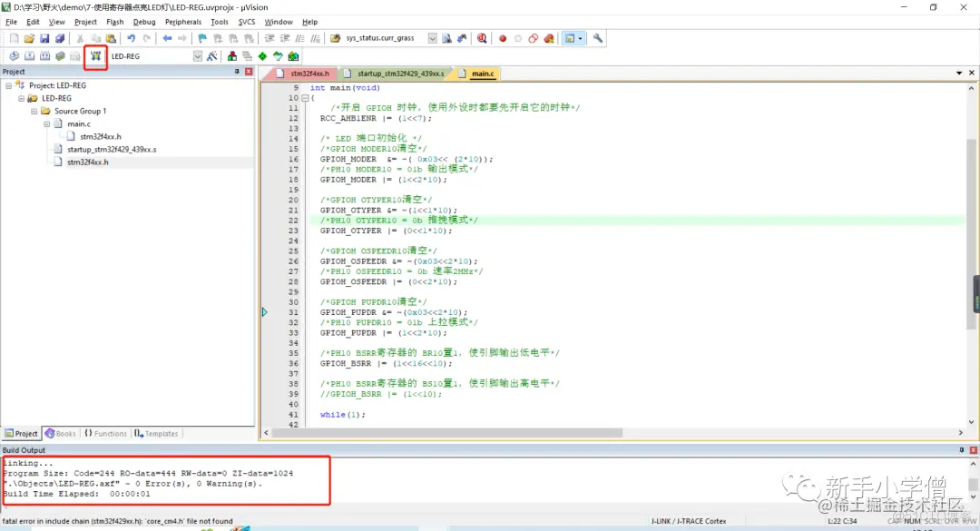980x531 pixels.
Task: Click the Cut scissors icon
Action: pyautogui.click(x=80, y=38)
